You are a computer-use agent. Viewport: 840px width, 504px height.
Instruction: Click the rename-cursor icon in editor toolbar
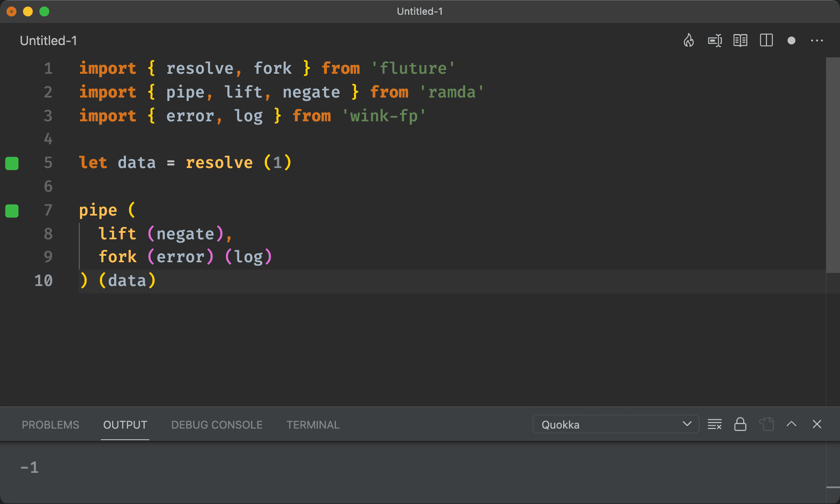(x=715, y=41)
